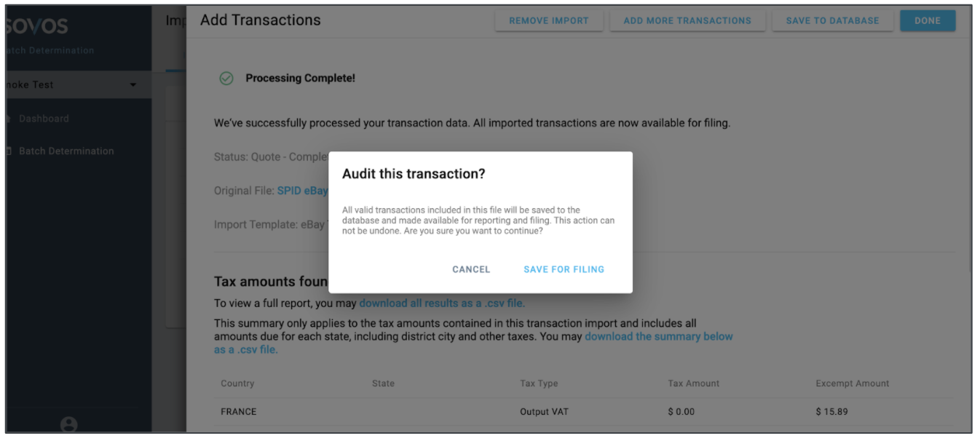Image resolution: width=980 pixels, height=441 pixels.
Task: Cancel the audit transaction dialog
Action: pos(471,269)
